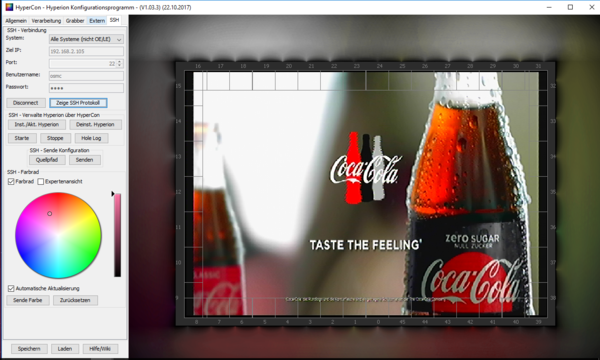
Task: Uncheck the Farbrad checkbox
Action: [11, 182]
